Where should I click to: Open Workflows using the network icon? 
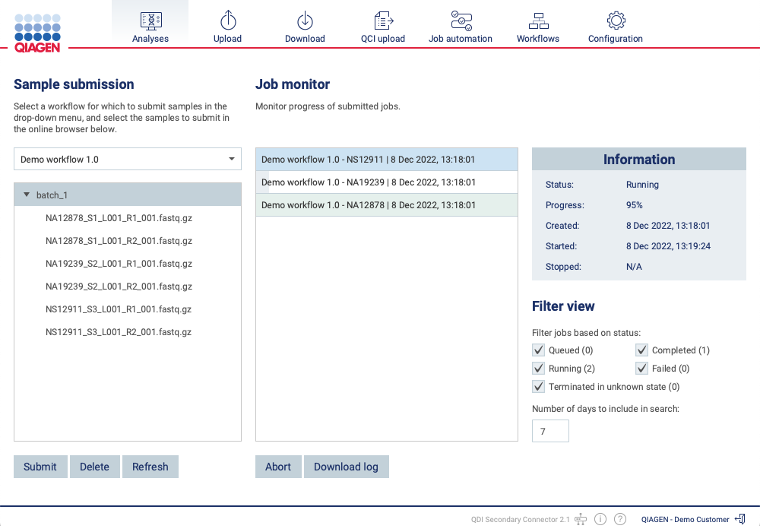538,21
